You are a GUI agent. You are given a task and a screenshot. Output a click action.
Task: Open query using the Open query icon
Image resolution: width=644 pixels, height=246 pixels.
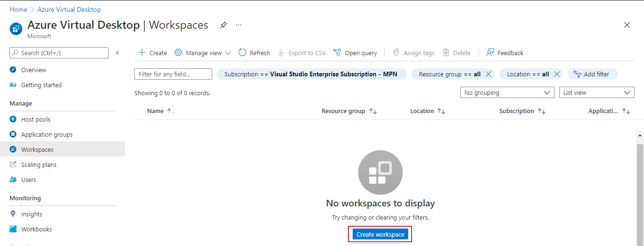click(337, 53)
